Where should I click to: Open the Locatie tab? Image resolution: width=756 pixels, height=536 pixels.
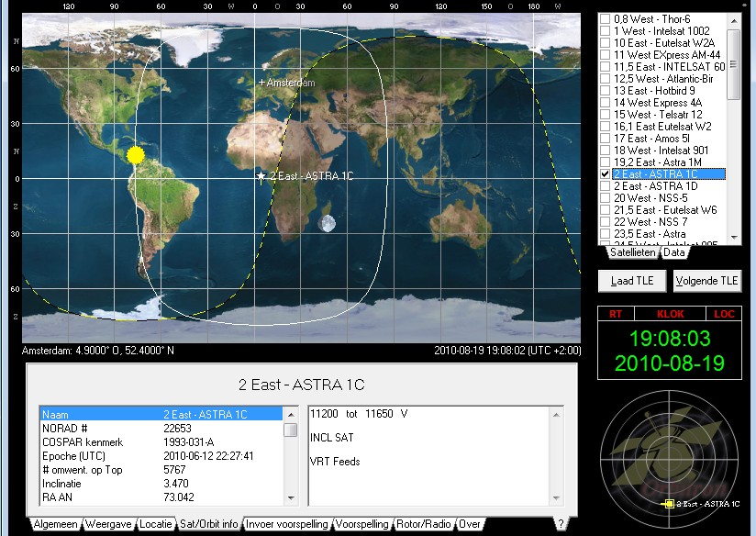click(x=155, y=524)
